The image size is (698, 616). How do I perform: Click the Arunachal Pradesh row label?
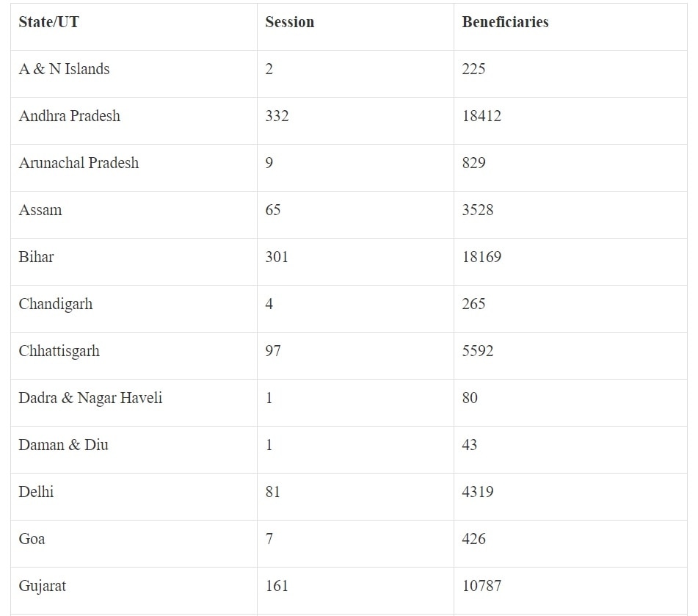coord(79,163)
